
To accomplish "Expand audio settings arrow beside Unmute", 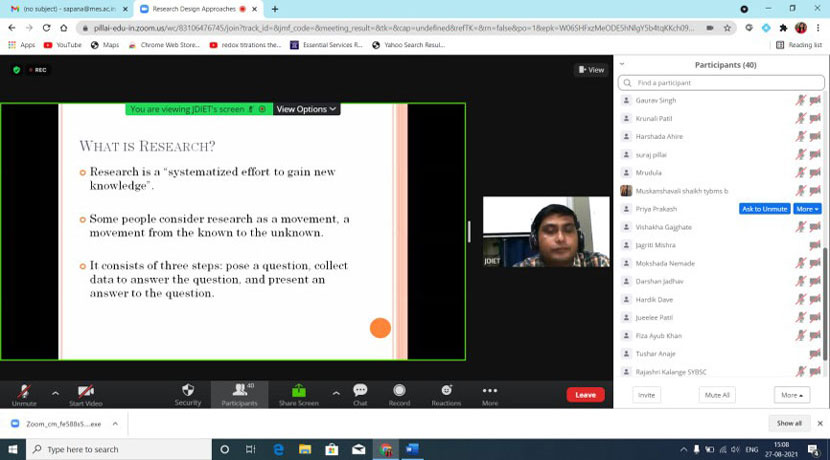I will pyautogui.click(x=55, y=393).
